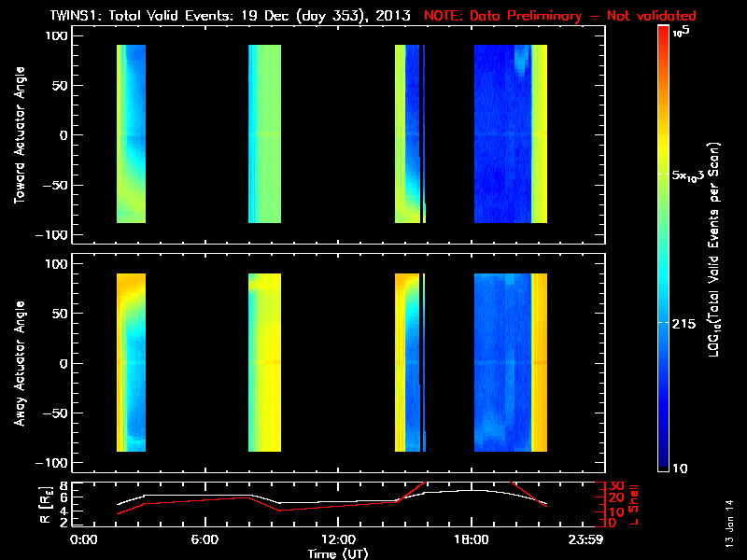Click the colorbar tick label "5x10^3"
The image size is (747, 560).
(x=688, y=175)
